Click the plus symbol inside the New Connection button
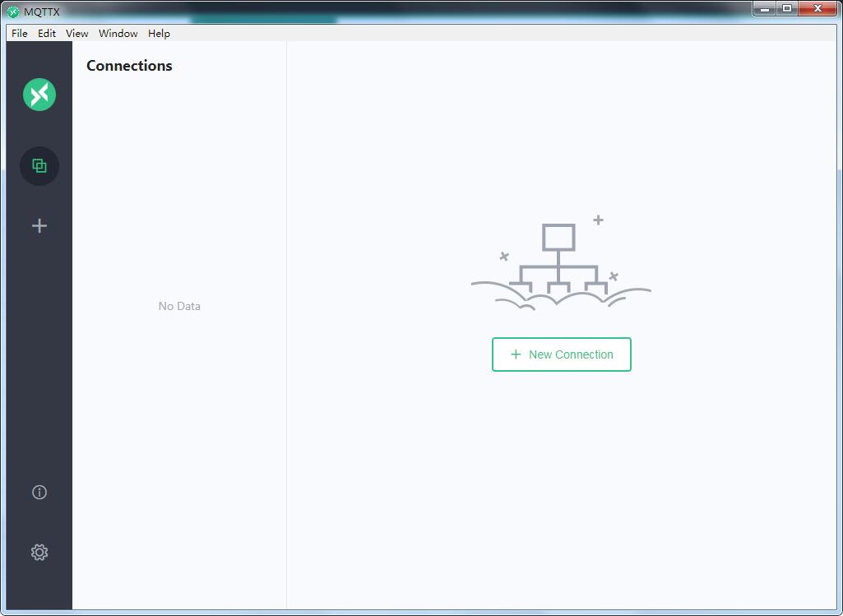The width and height of the screenshot is (843, 616). click(x=516, y=354)
